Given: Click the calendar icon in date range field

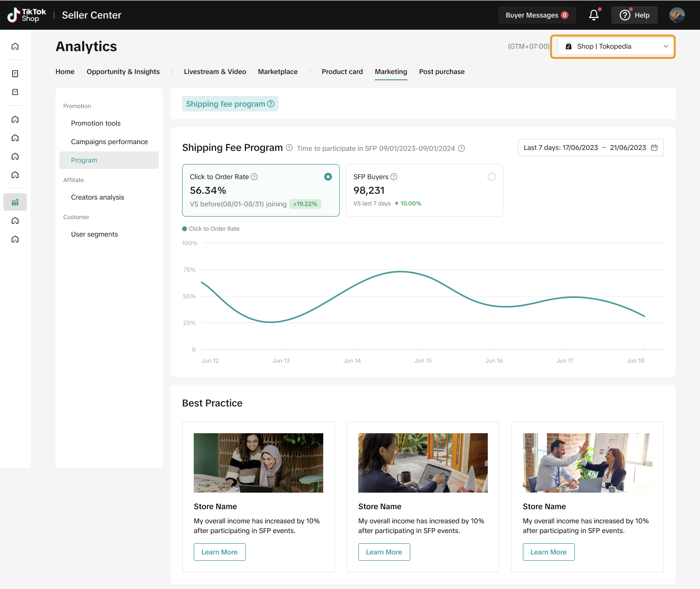Looking at the screenshot, I should [654, 147].
